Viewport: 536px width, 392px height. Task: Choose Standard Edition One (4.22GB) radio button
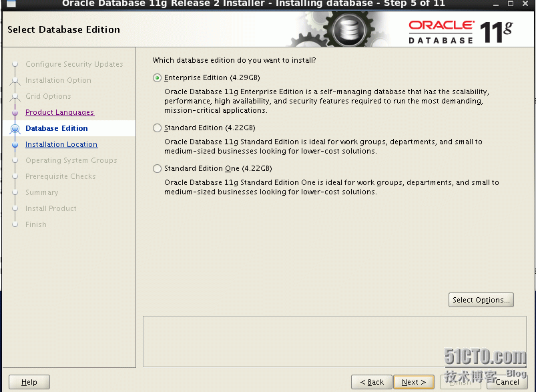(157, 169)
